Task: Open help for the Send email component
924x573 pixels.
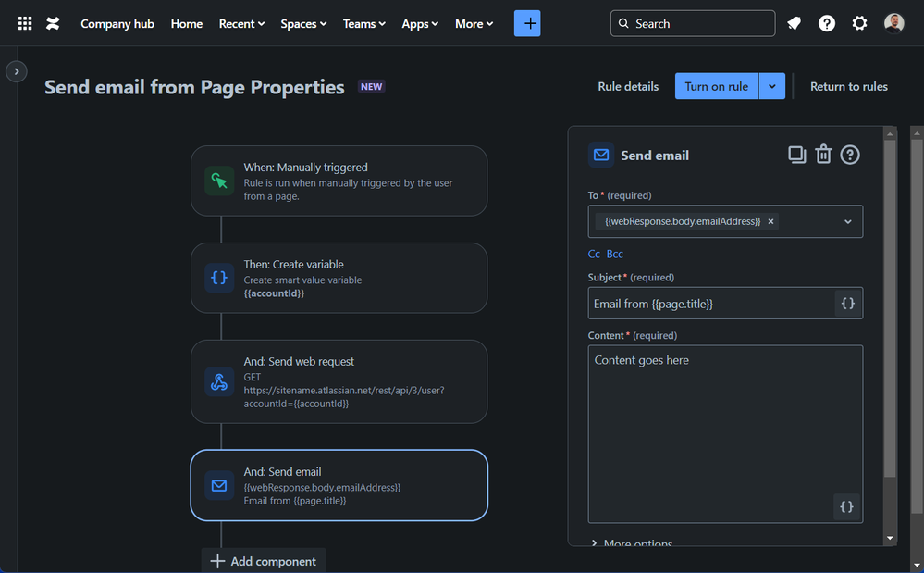Action: [850, 155]
